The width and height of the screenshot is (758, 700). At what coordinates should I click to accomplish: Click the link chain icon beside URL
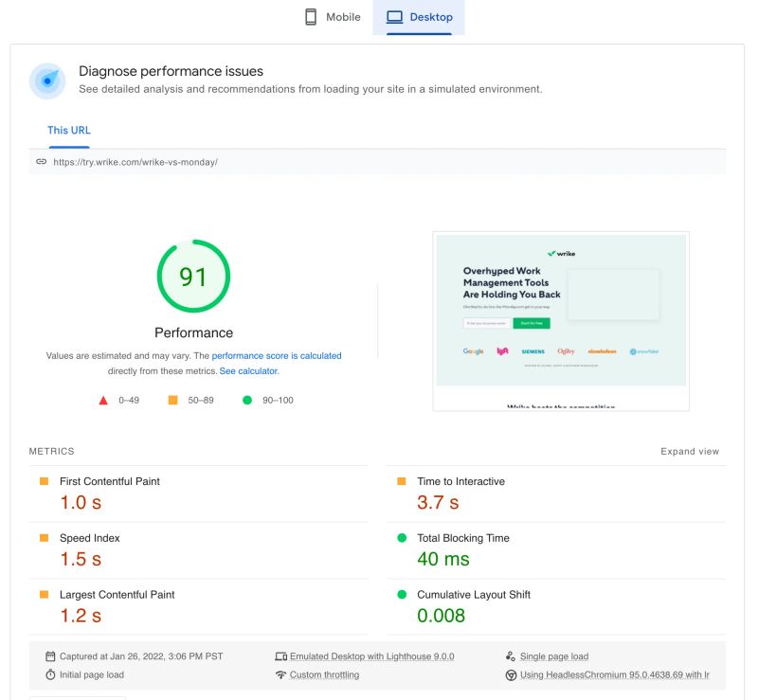click(41, 161)
